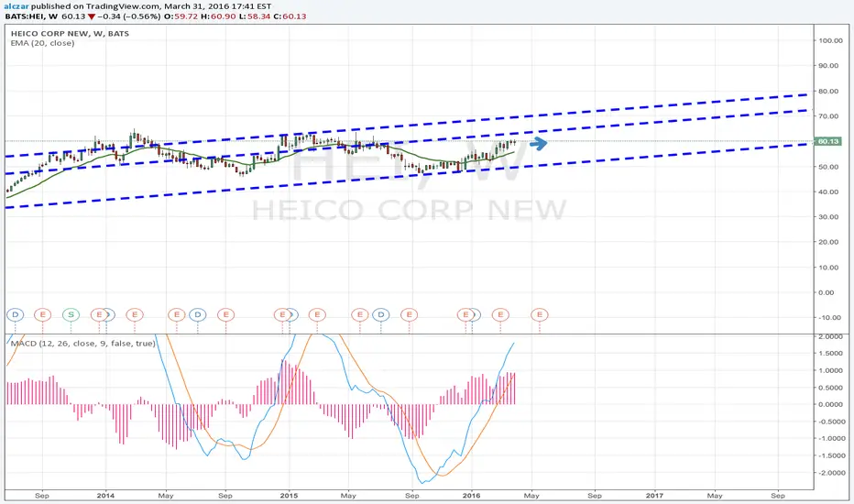Click the earnings marker E just before 2014

(99, 314)
